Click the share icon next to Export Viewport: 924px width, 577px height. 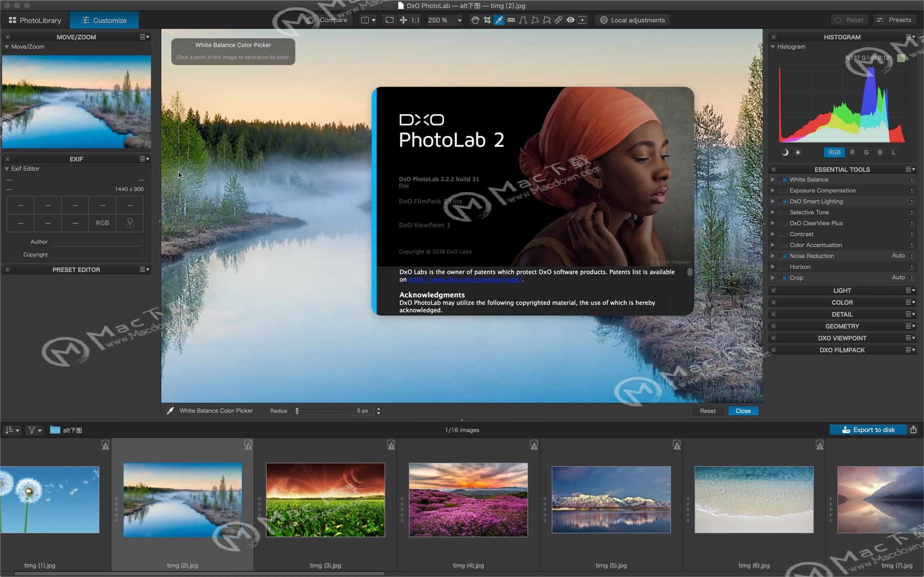(913, 430)
